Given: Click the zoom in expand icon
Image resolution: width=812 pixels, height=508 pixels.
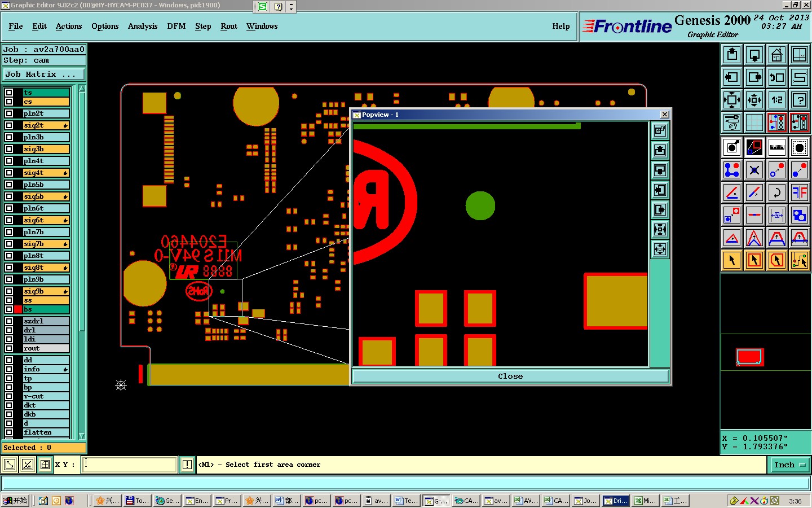Looking at the screenshot, I should click(x=732, y=100).
